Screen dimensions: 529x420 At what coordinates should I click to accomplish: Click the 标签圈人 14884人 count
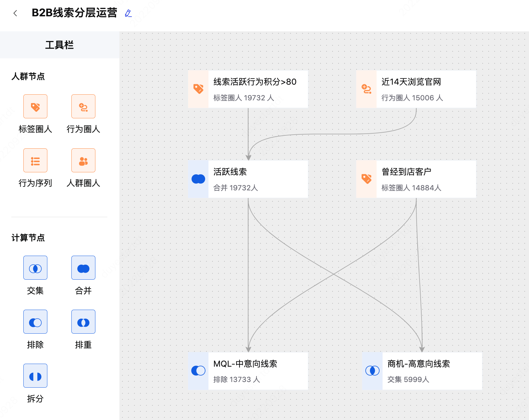coord(411,188)
